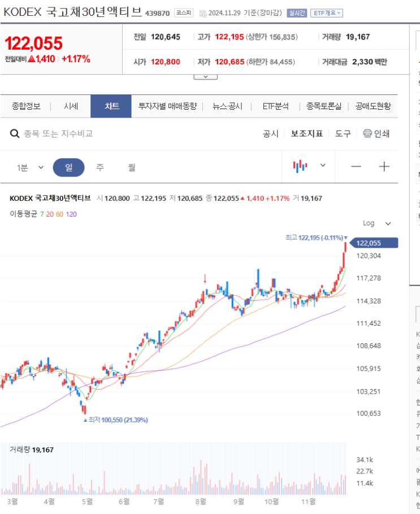Screen dimensions: 420x514
Task: Zoom out the chart with minus icon
Action: [x=356, y=166]
